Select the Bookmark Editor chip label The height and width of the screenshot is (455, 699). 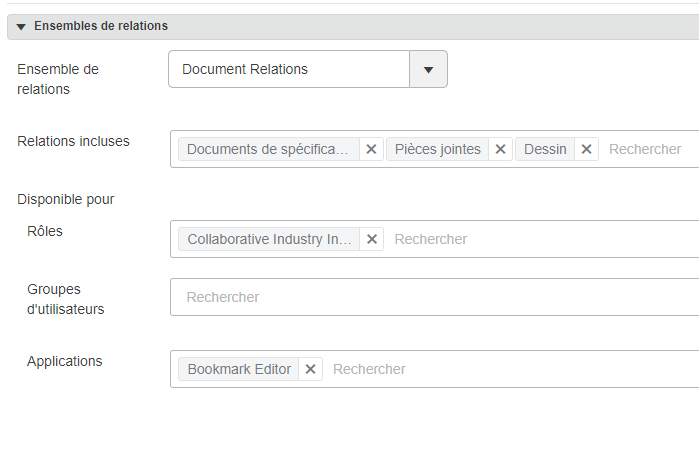[239, 369]
